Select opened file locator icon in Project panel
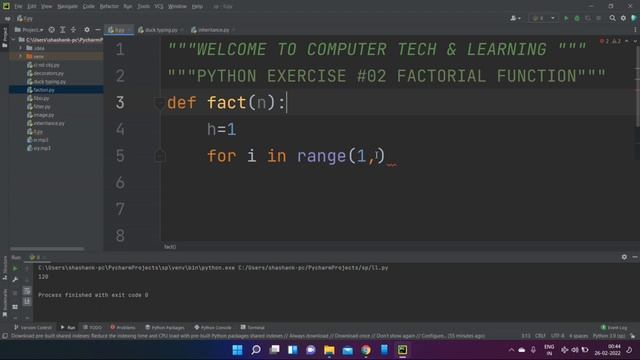 tap(51, 30)
